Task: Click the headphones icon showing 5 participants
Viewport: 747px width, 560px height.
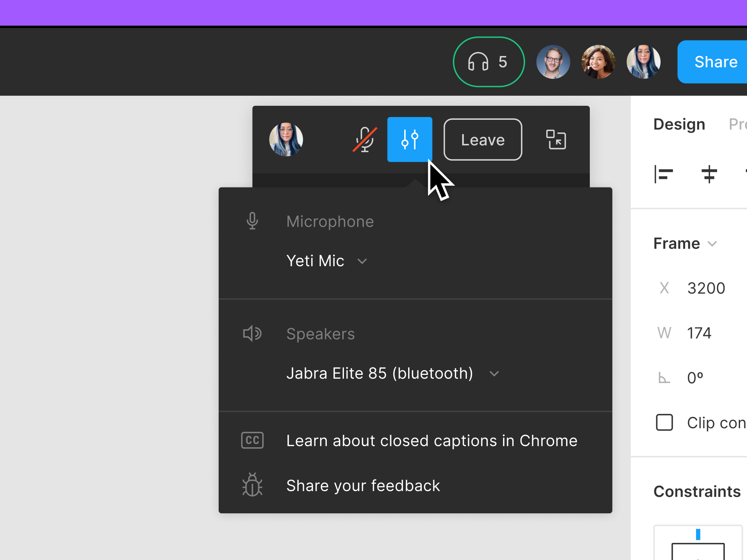Action: pos(488,61)
